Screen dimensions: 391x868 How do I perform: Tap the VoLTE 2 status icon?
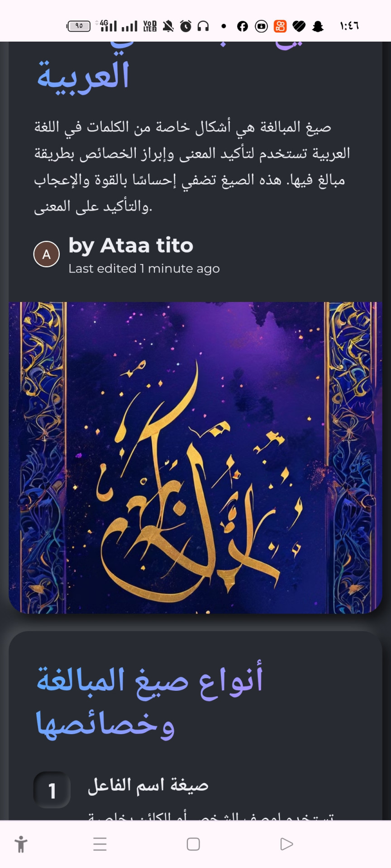(x=150, y=26)
